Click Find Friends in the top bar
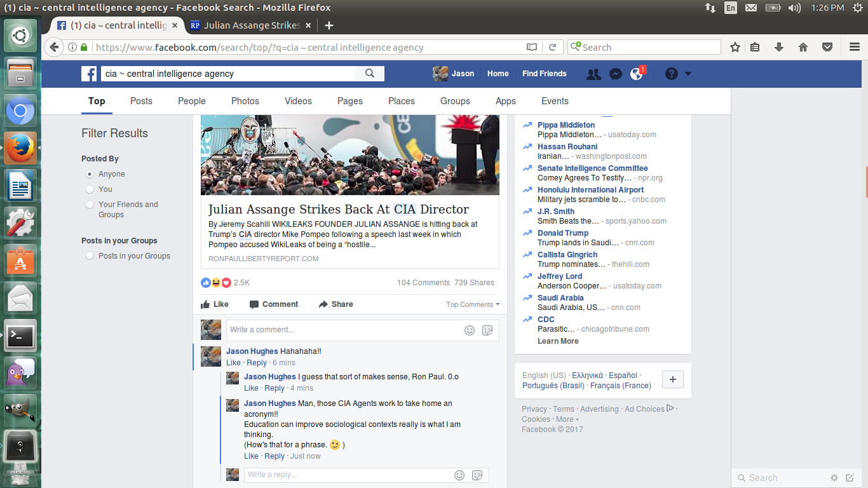The height and width of the screenshot is (488, 868). [x=545, y=74]
